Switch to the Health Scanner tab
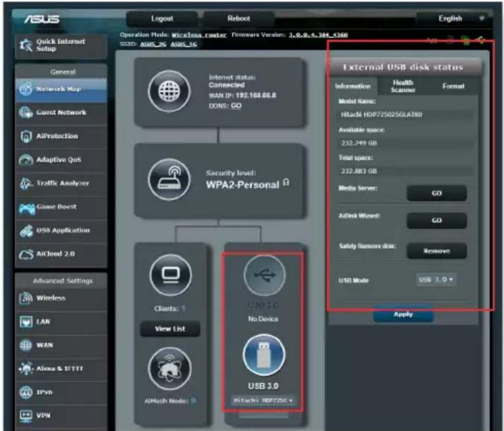The image size is (504, 431). (403, 86)
